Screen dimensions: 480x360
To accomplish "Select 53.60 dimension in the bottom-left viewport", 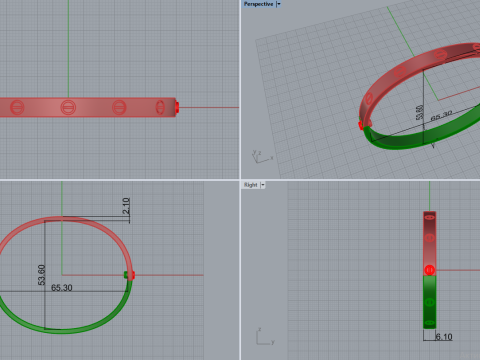I will (41, 275).
